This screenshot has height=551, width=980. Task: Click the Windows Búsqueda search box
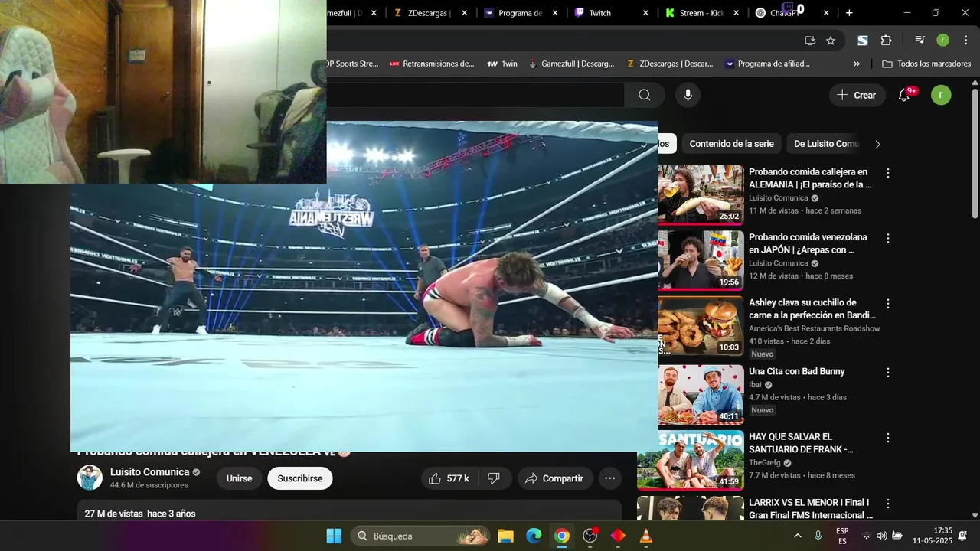point(420,536)
